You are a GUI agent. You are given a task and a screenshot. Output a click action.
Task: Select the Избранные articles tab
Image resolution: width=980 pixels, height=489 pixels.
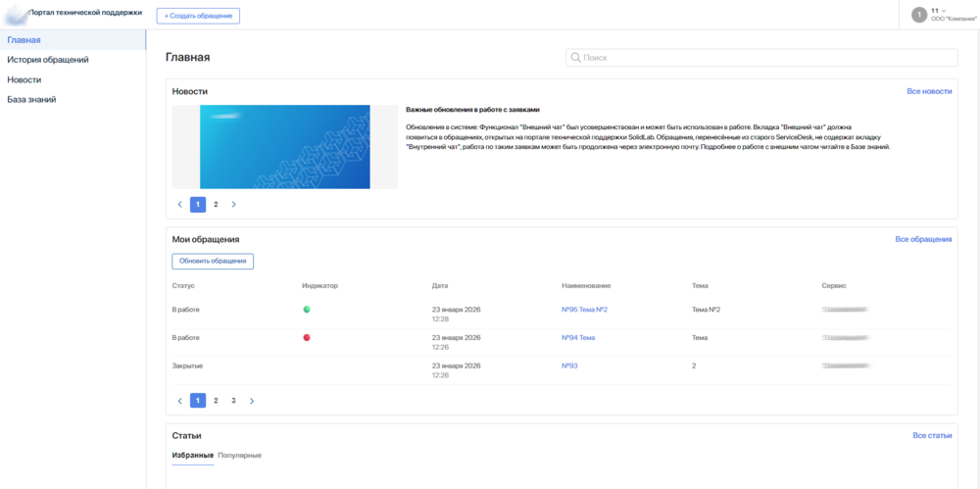[x=192, y=456]
